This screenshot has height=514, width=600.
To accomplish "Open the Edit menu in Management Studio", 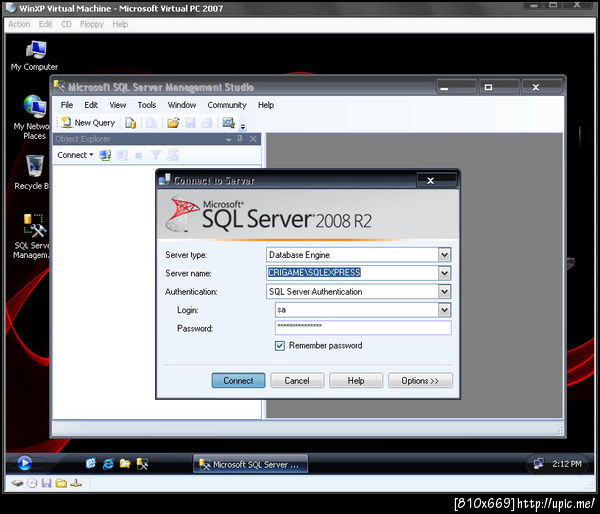I will [91, 105].
